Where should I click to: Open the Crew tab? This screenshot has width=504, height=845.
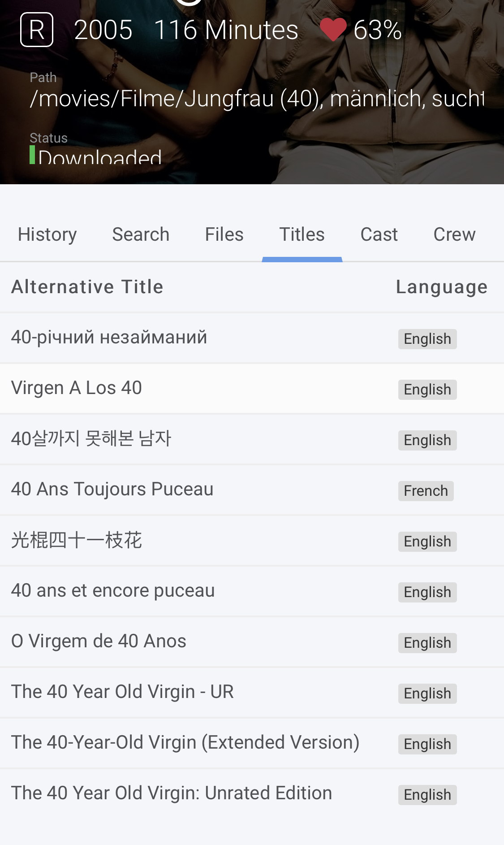click(x=454, y=234)
